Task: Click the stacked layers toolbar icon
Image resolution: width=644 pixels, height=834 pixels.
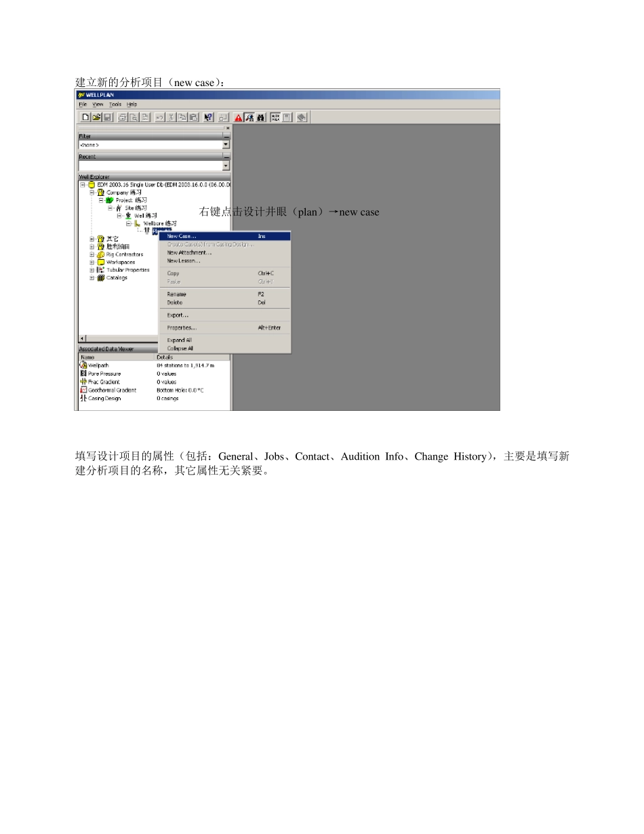Action: (302, 117)
